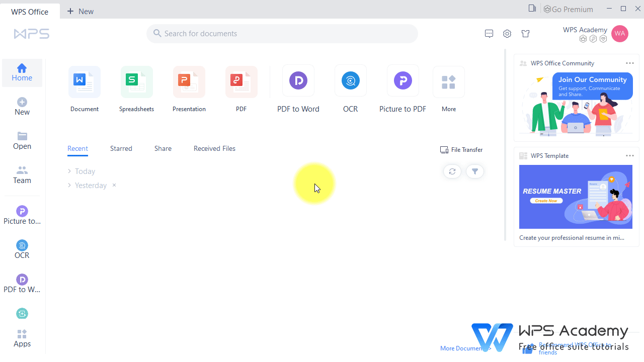644x362 pixels.
Task: Select the WPS Office window tab
Action: (x=30, y=11)
